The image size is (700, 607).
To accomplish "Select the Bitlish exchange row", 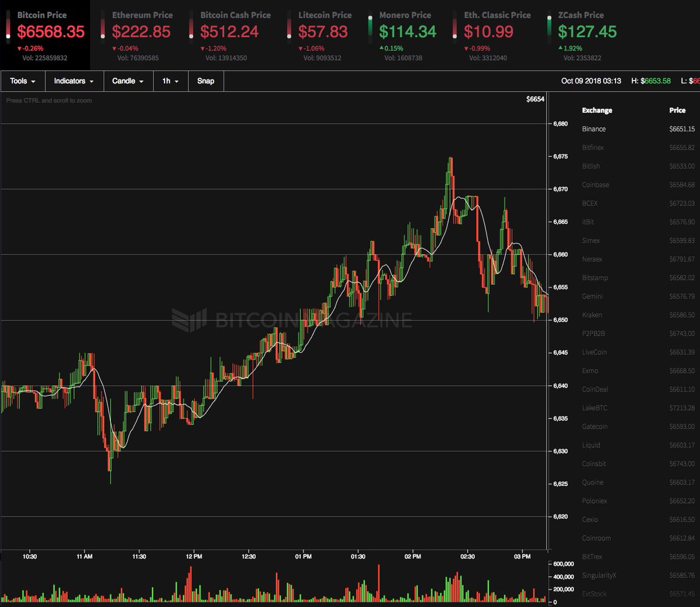I will click(x=639, y=166).
